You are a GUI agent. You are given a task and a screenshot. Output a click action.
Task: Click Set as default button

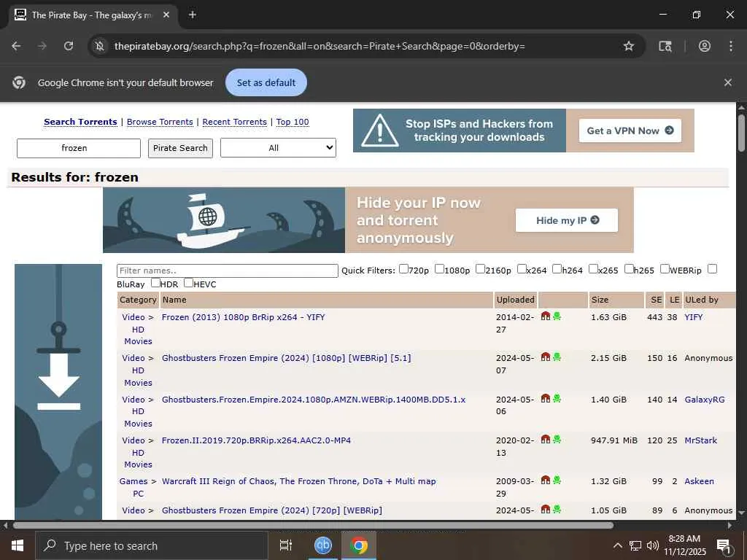[x=266, y=82]
